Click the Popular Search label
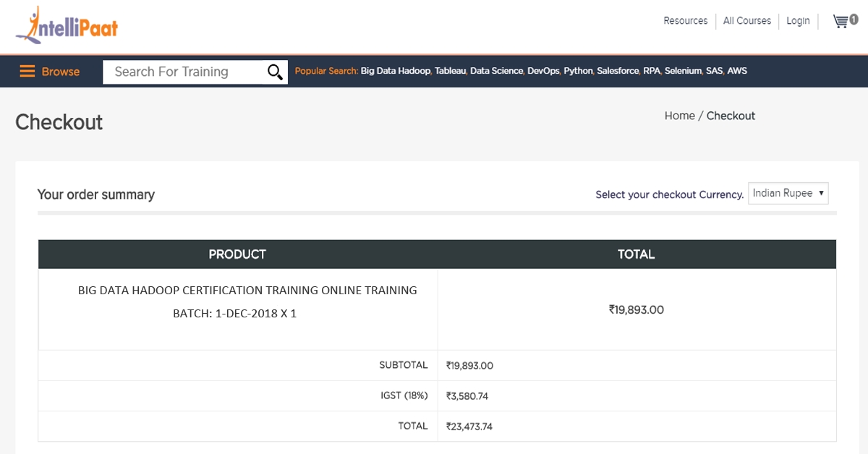This screenshot has height=454, width=868. (x=326, y=71)
